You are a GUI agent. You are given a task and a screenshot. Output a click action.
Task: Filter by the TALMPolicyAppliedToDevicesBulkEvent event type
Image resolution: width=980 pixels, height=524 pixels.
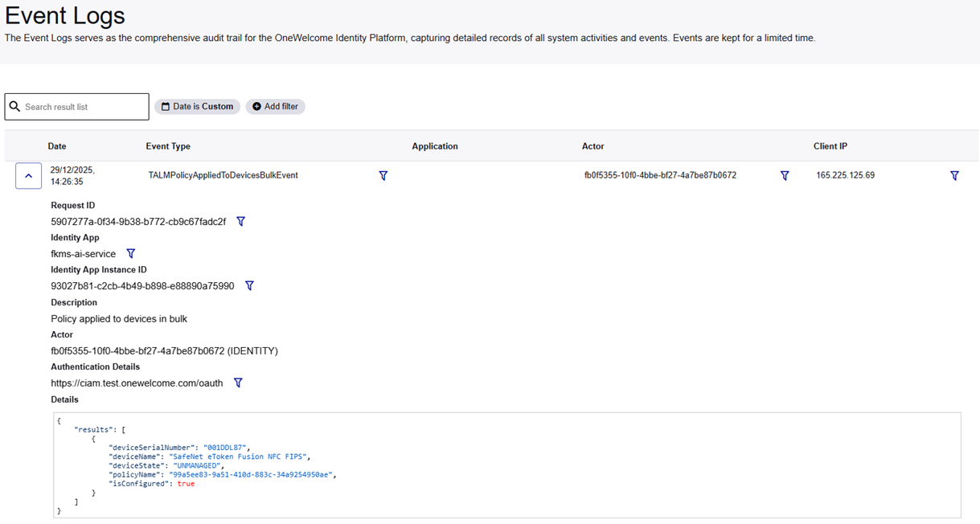(383, 175)
